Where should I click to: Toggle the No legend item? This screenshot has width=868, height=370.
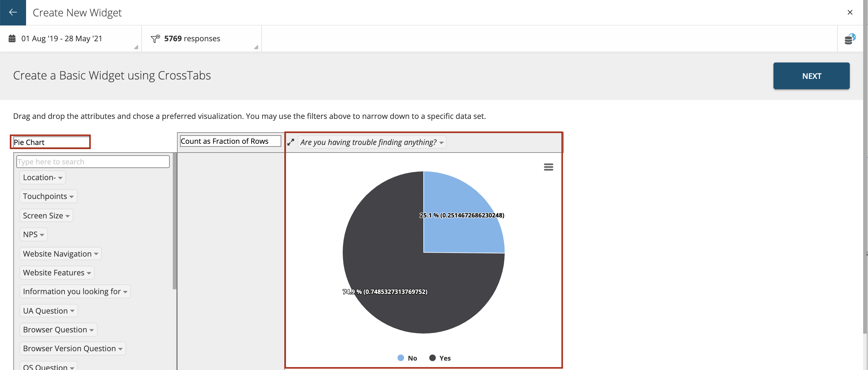[x=407, y=358]
